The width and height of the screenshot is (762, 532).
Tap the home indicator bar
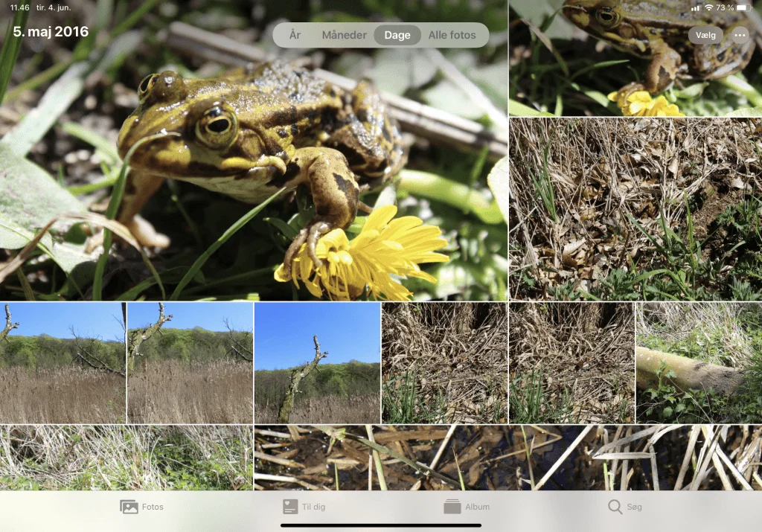(381, 525)
